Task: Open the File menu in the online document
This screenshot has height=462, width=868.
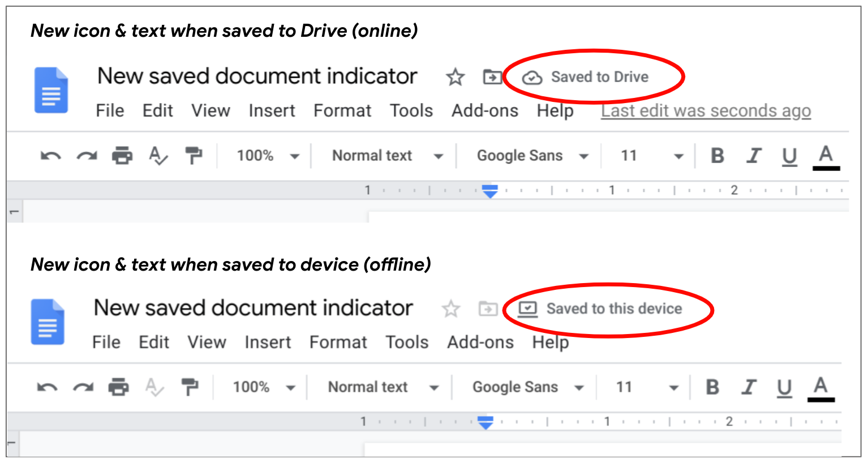Action: point(110,110)
